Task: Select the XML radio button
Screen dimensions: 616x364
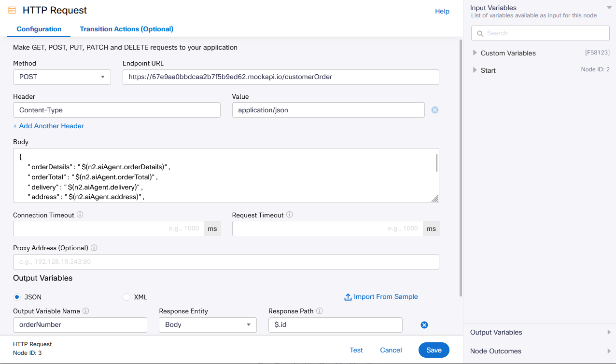Action: coord(126,297)
